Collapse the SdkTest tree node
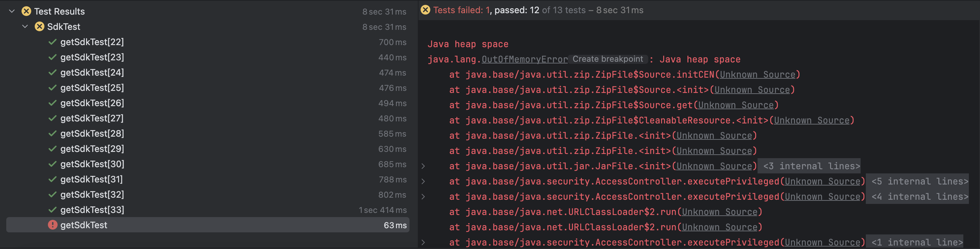980x249 pixels. (25, 27)
